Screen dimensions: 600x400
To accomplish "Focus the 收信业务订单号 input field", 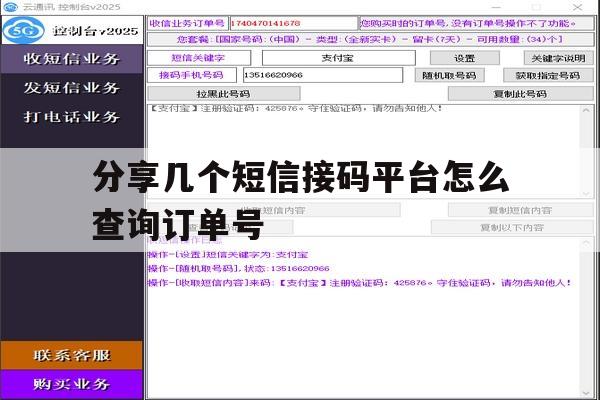I will pos(293,23).
